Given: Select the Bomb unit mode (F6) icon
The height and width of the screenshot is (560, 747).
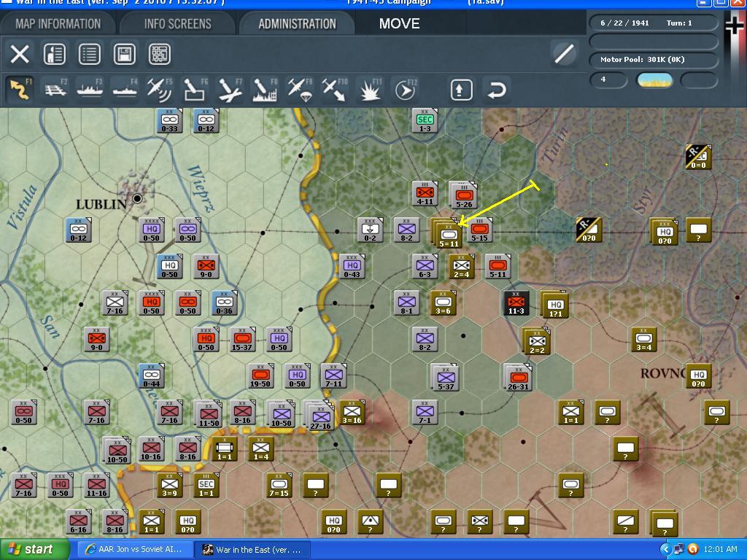Looking at the screenshot, I should coord(195,89).
